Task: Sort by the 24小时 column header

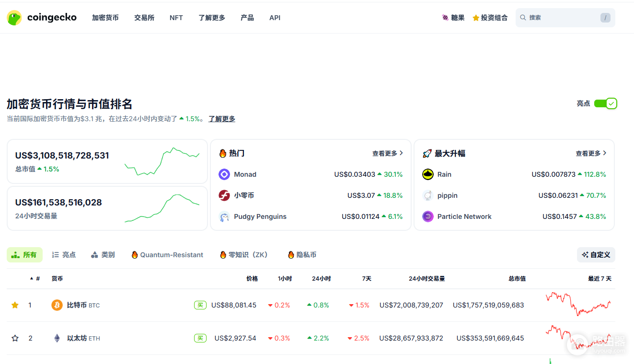Action: (321, 278)
